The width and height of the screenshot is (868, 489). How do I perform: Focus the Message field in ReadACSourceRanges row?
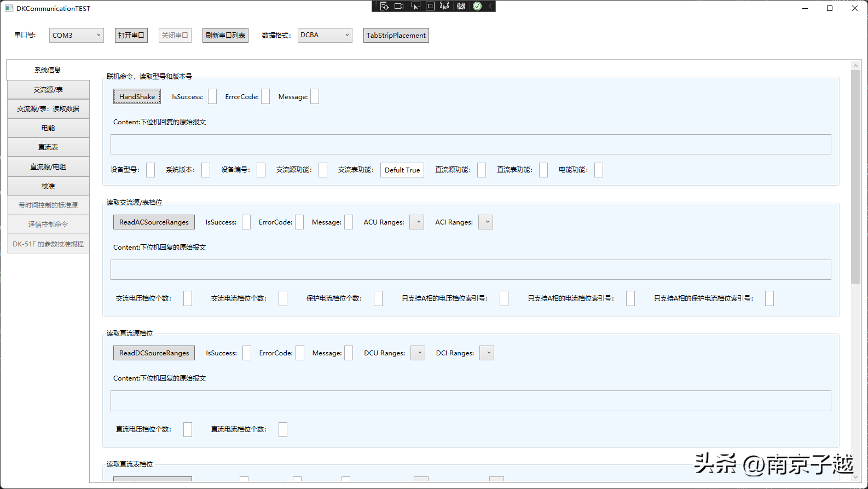click(349, 222)
